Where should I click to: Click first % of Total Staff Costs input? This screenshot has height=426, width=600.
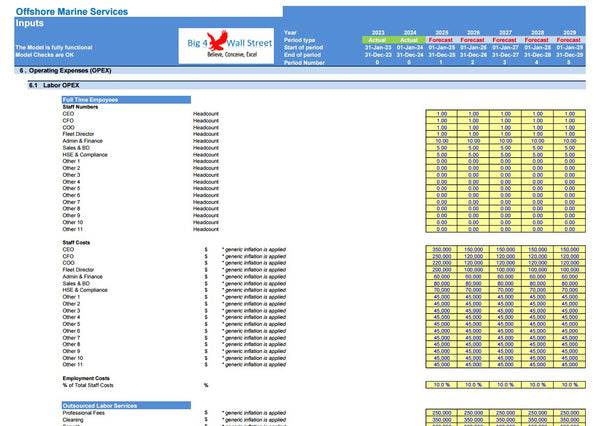coord(441,385)
